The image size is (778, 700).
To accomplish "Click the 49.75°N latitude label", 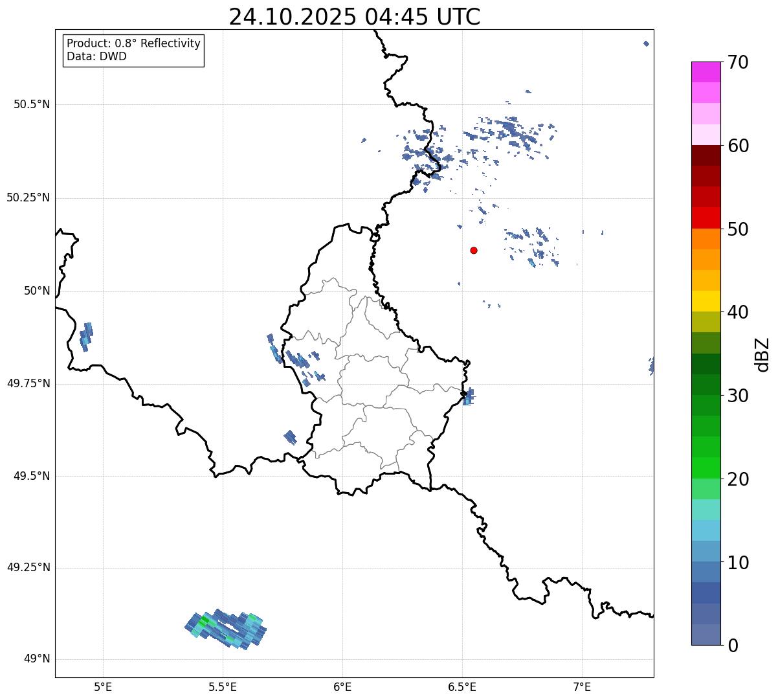I will click(28, 383).
